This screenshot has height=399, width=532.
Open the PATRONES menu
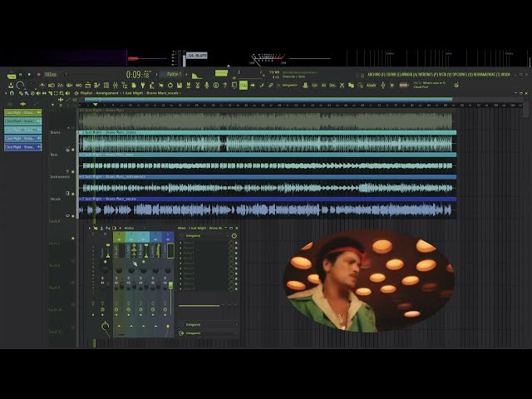[x=426, y=75]
